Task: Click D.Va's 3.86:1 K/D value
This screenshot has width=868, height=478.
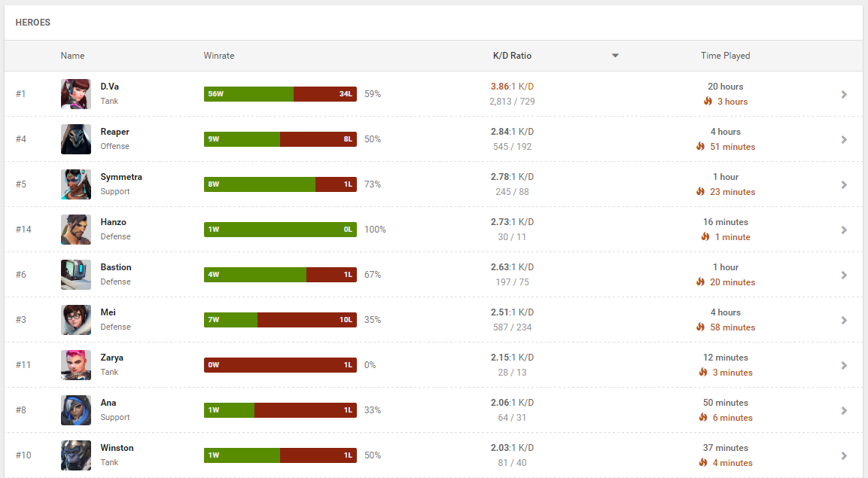Action: pyautogui.click(x=512, y=87)
